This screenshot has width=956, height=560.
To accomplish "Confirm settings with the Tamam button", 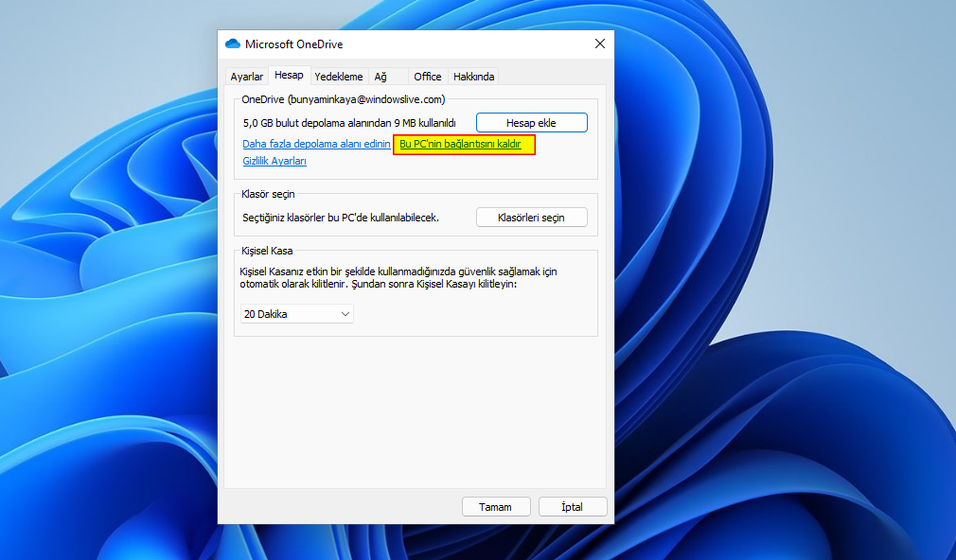I will point(496,506).
